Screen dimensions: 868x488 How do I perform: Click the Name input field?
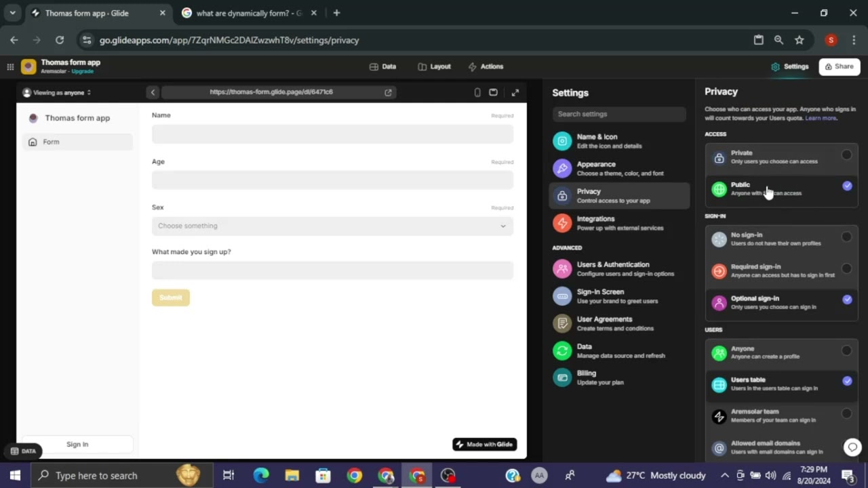coord(332,134)
